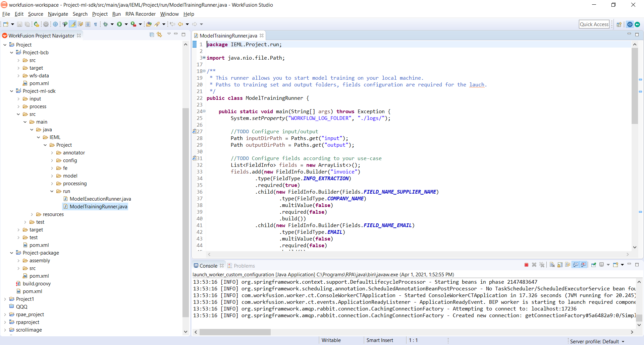Image resolution: width=644 pixels, height=345 pixels.
Task: Expand the wfs-data folder
Action: tap(18, 76)
